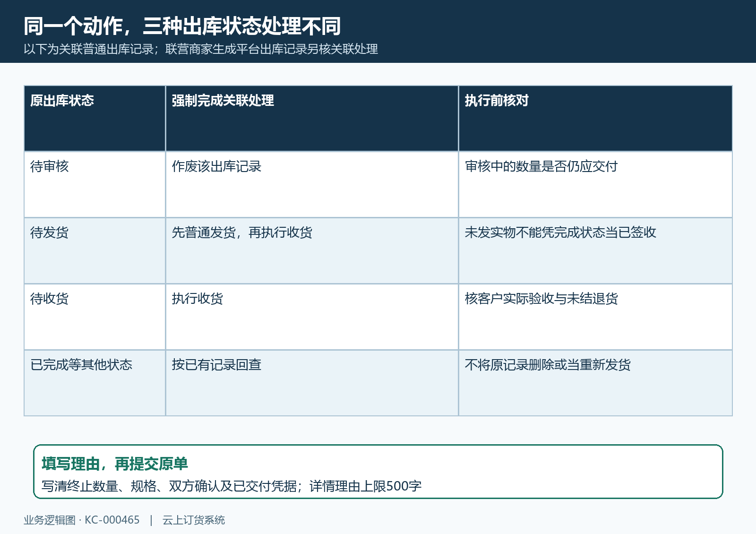The image size is (756, 534).
Task: Click the column header 执行前核对
Action: 595,119
